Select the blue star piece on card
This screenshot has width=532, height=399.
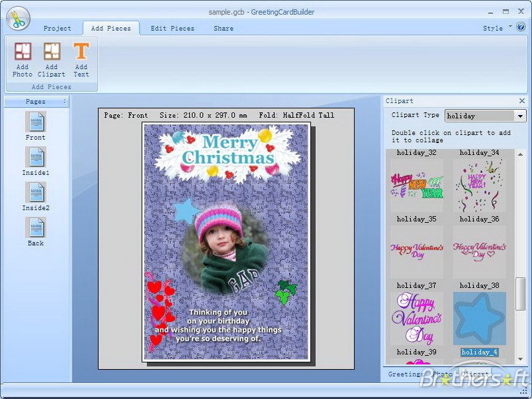tap(186, 211)
